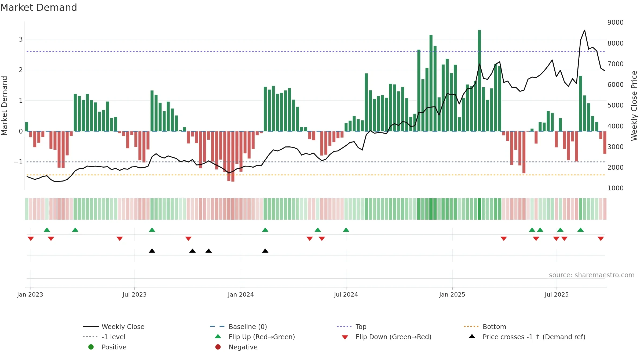
Task: Click the tallest green demand bar above 3
Action: click(x=480, y=80)
